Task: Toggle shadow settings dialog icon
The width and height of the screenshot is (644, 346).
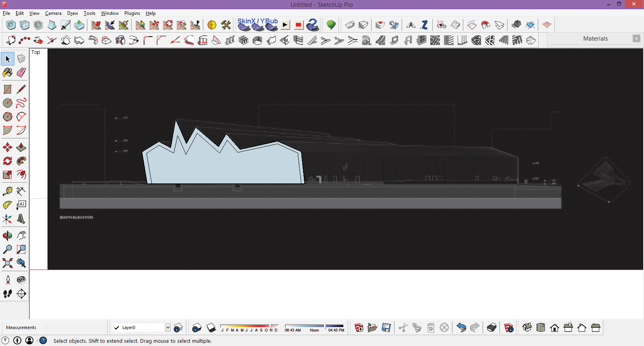Action: pos(197,328)
